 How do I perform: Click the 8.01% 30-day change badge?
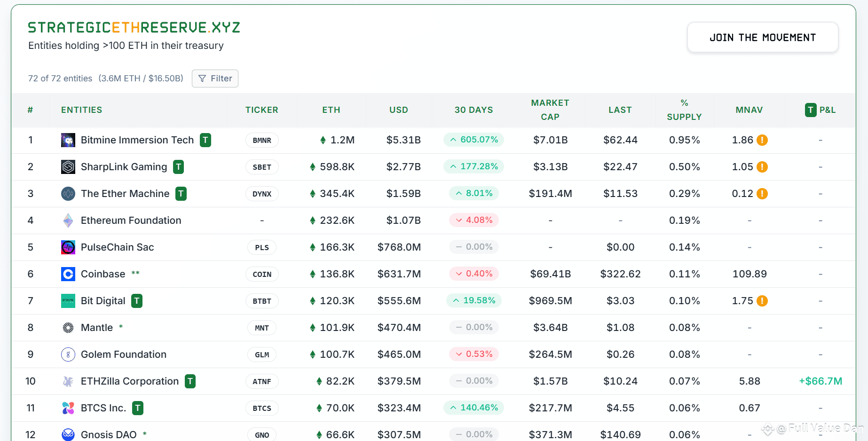pyautogui.click(x=473, y=193)
